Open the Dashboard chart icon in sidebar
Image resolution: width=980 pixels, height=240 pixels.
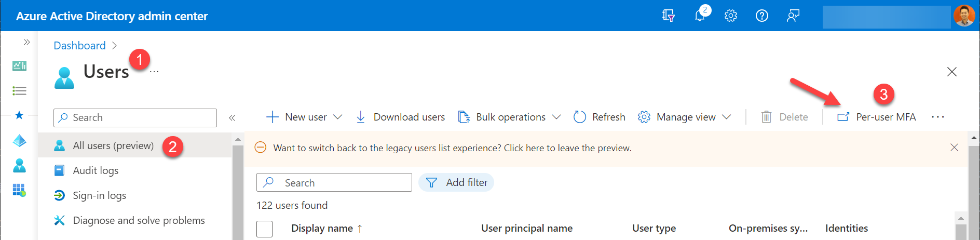coord(19,65)
